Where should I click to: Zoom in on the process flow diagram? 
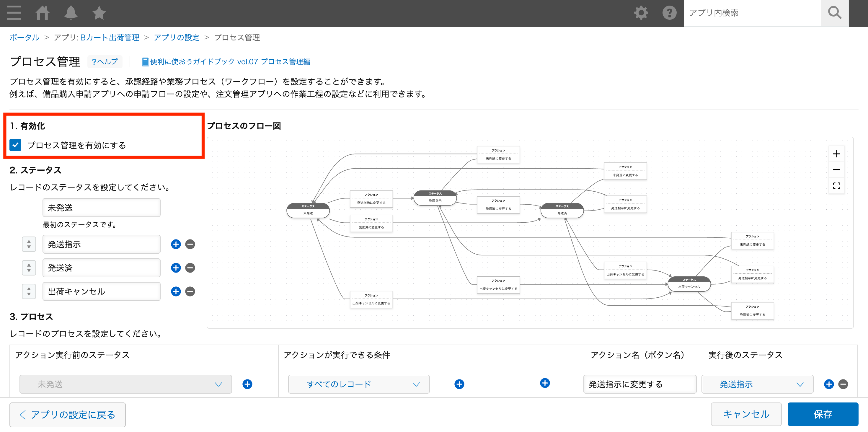coord(837,154)
